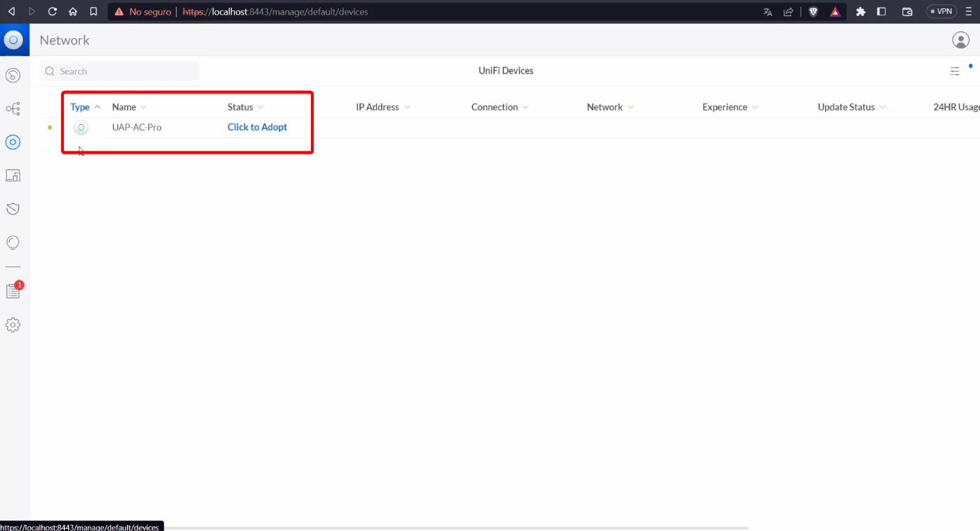Viewport: 980px width, 531px height.
Task: Open the Brave Shields lion icon
Action: (813, 12)
